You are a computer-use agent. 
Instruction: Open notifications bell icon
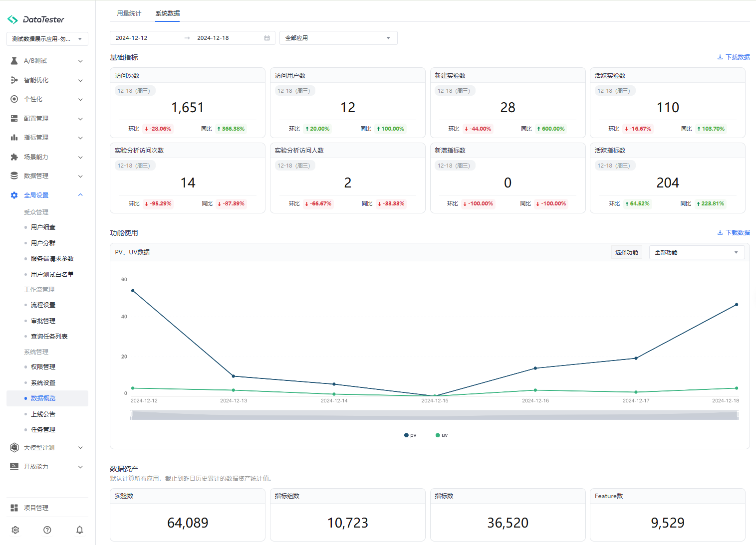pyautogui.click(x=79, y=530)
